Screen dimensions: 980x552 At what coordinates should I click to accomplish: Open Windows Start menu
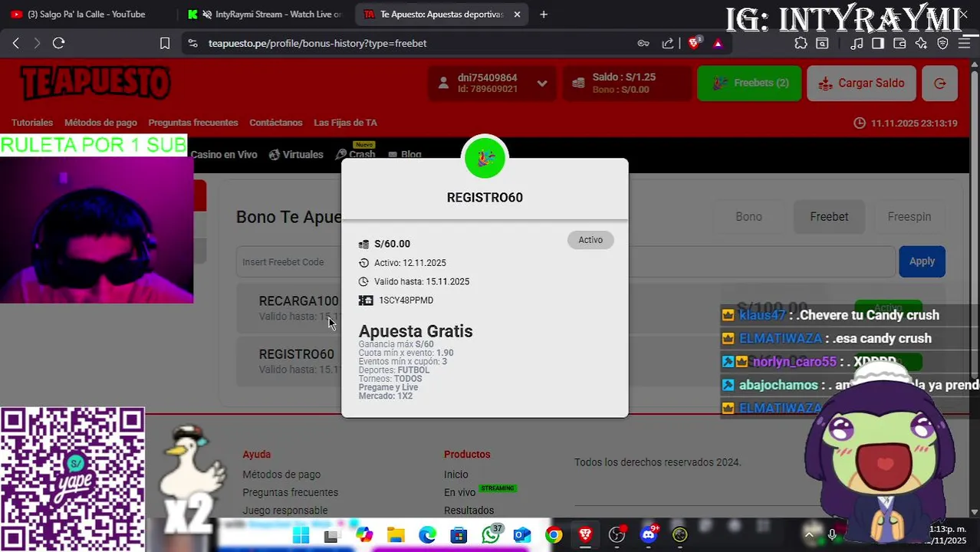(x=301, y=535)
